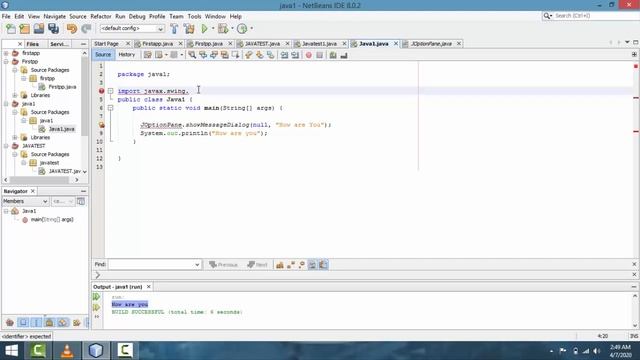Viewport: 640px width, 360px height.
Task: Open the Debug menu
Action: 137,16
